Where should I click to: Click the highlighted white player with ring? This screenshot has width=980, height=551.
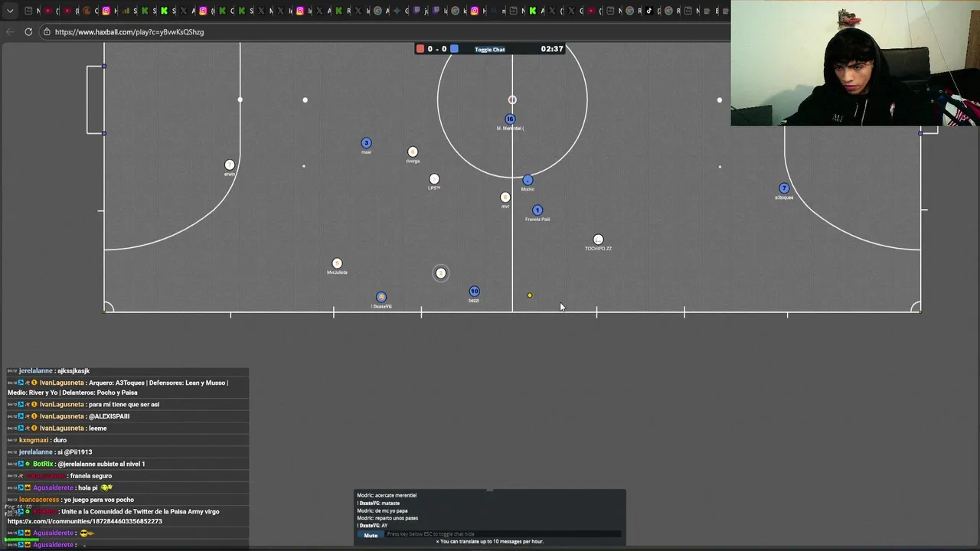(440, 273)
